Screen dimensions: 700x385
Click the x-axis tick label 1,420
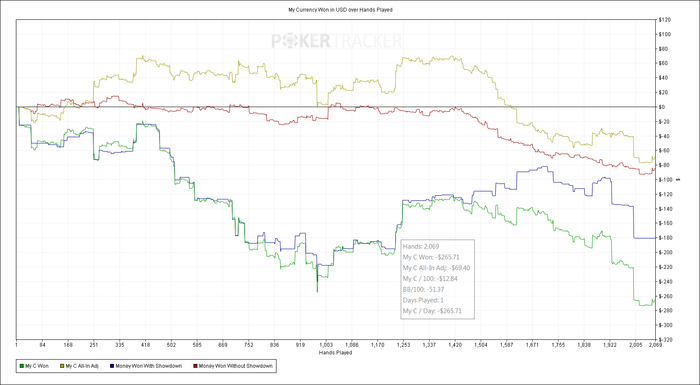click(x=455, y=345)
